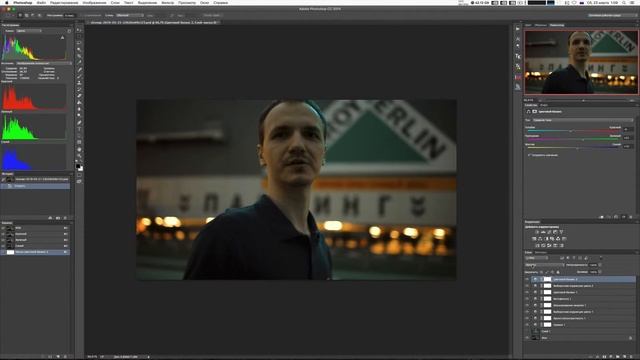The width and height of the screenshot is (640, 360).
Task: Select the Gradient tool
Action: 79,102
